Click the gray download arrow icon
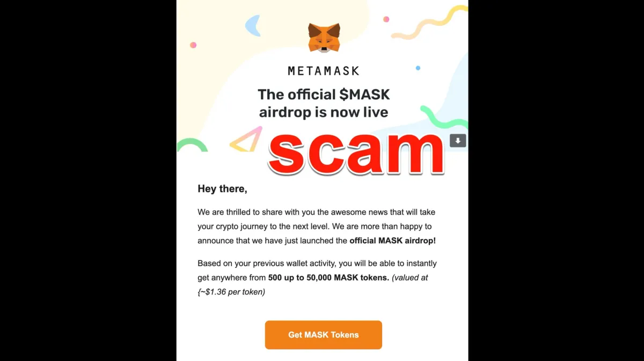644x361 pixels. point(458,141)
